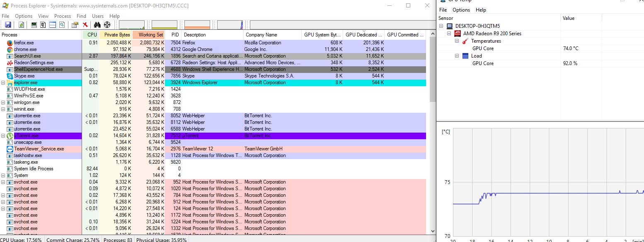
Task: Collapse the Temperatures sensor group
Action: [458, 41]
